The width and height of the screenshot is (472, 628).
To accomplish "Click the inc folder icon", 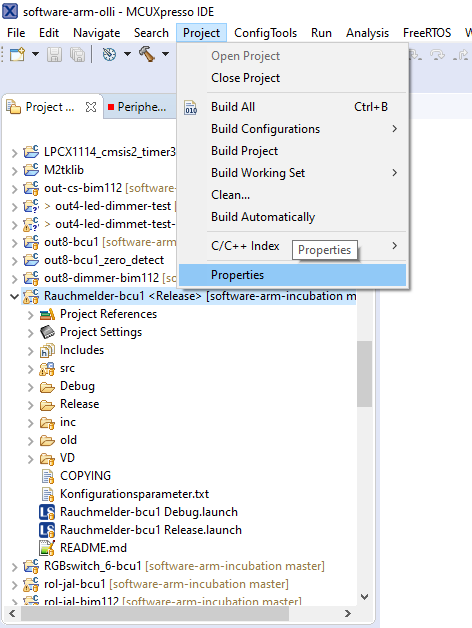I will (x=47, y=423).
